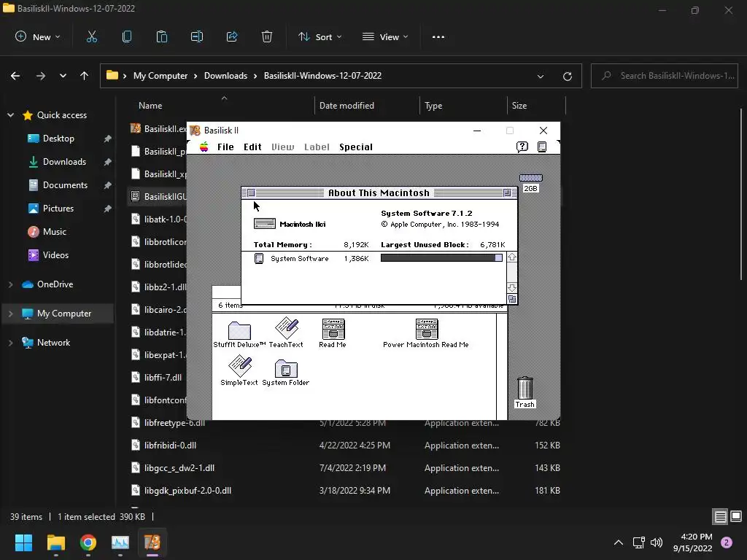Sort by the Type column header
The image size is (747, 560).
tap(433, 106)
